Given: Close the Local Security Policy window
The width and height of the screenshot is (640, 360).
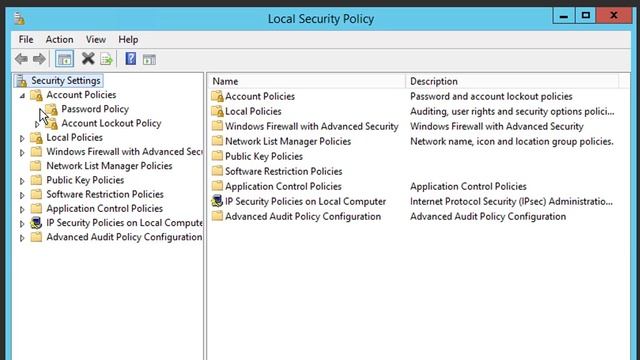Looking at the screenshot, I should 613,16.
